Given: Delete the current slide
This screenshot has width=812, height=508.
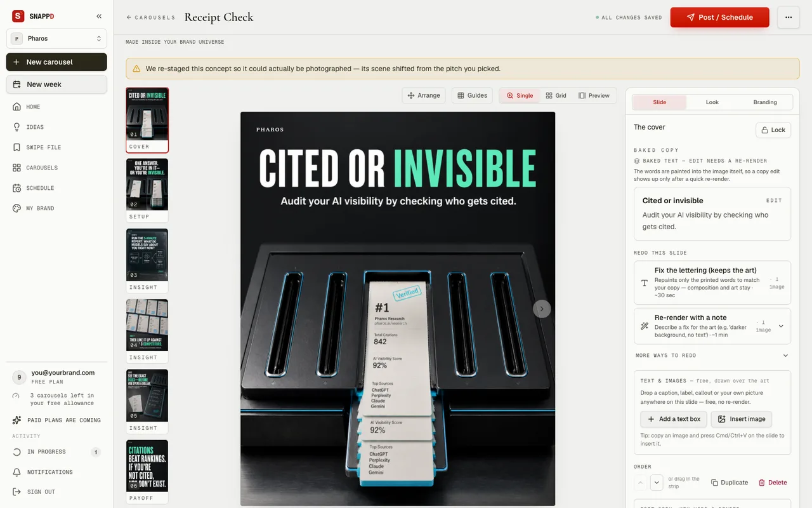Looking at the screenshot, I should click(x=773, y=483).
